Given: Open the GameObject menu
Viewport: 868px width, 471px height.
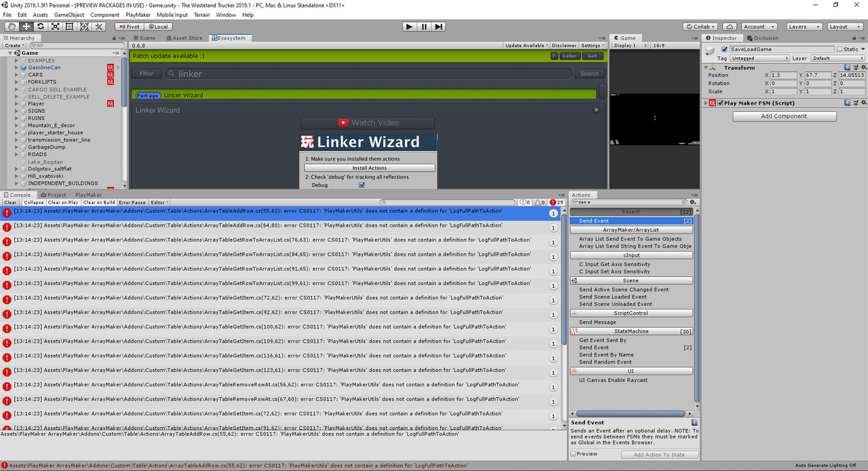Looking at the screenshot, I should click(x=68, y=15).
